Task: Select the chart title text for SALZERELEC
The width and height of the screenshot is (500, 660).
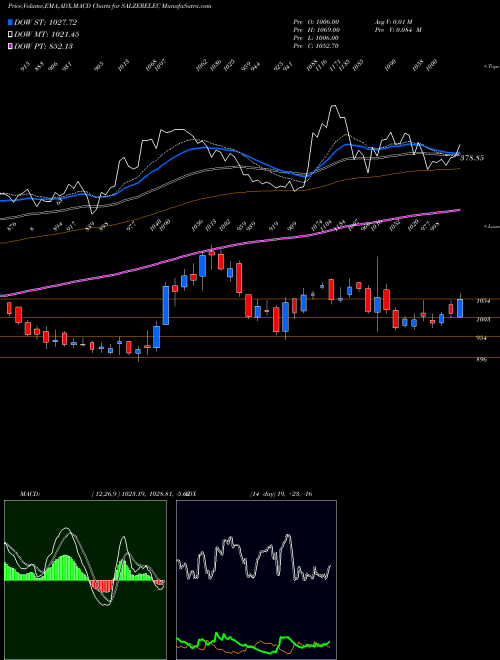Action: pyautogui.click(x=110, y=6)
